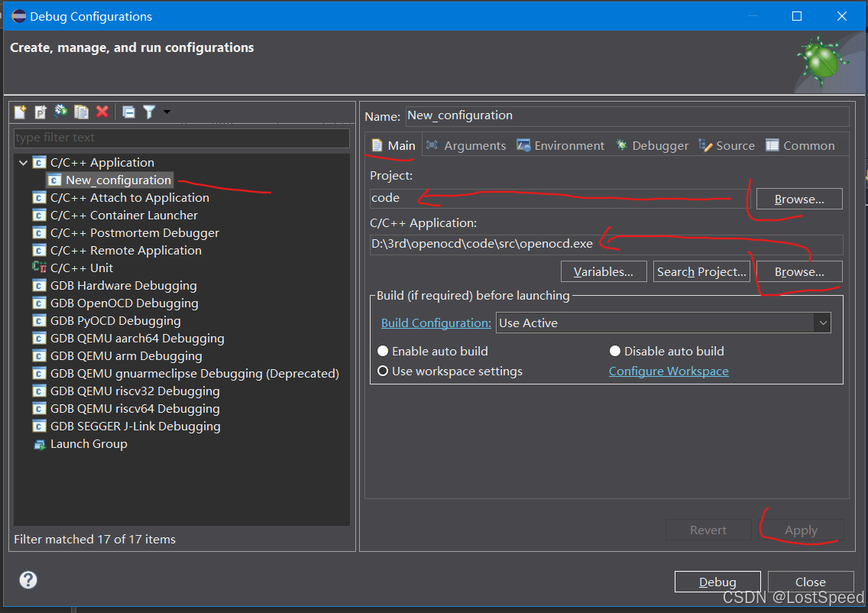Switch to the Common tab
The image size is (868, 613).
(x=800, y=146)
